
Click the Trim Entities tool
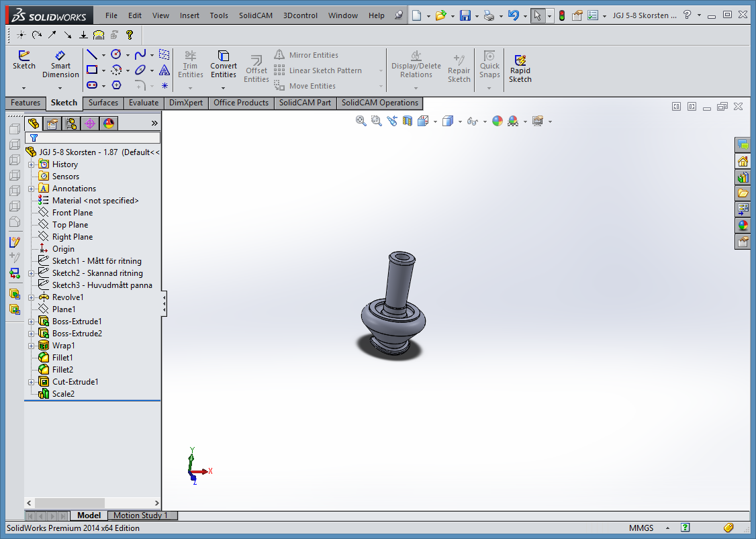pyautogui.click(x=191, y=64)
